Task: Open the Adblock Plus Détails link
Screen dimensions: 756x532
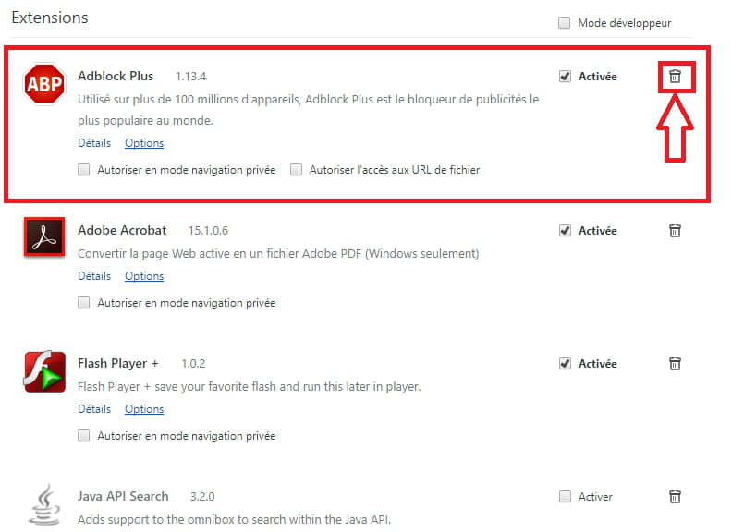Action: pyautogui.click(x=94, y=143)
